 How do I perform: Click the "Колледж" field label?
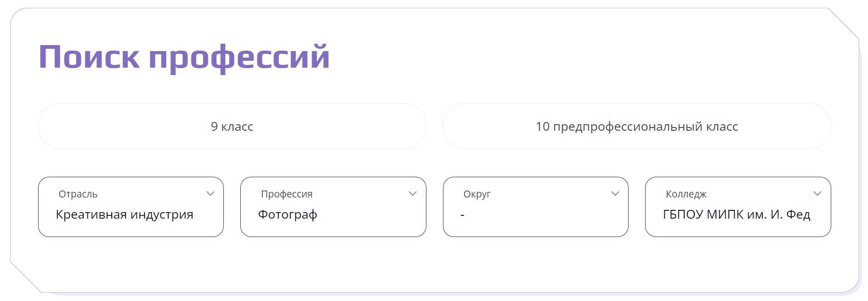pos(686,194)
